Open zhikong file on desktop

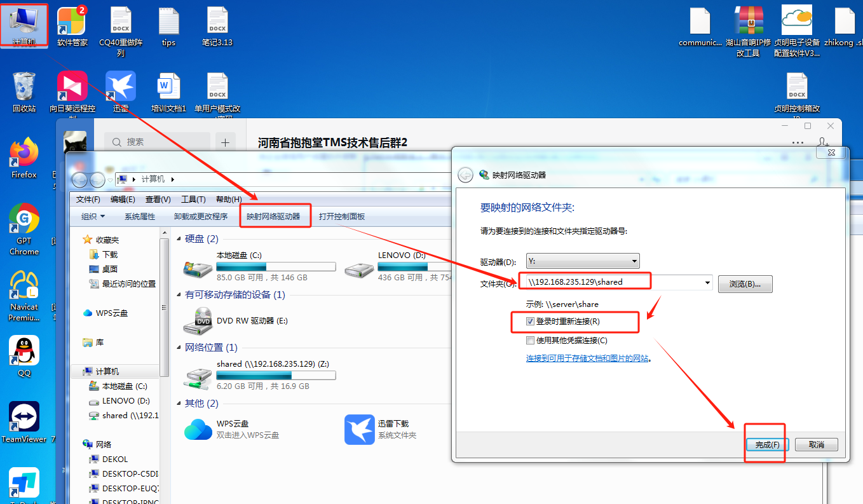pos(844,27)
